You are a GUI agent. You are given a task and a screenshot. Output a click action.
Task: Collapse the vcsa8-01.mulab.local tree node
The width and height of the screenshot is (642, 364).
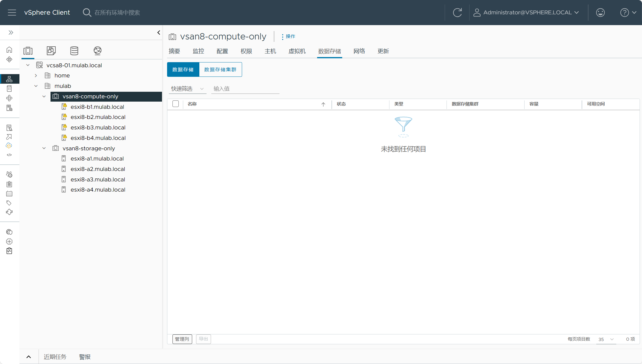point(28,65)
